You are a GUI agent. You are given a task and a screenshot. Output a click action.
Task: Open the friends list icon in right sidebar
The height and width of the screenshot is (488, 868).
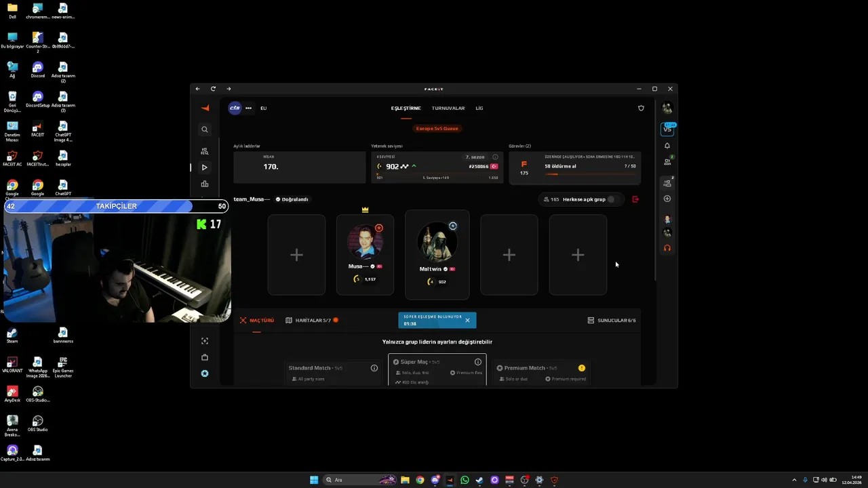point(667,161)
